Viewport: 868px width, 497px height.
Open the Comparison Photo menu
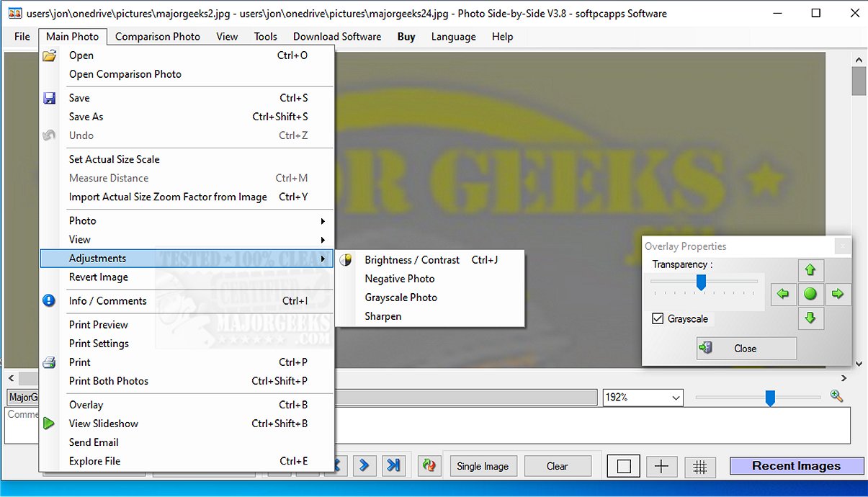pyautogui.click(x=158, y=37)
